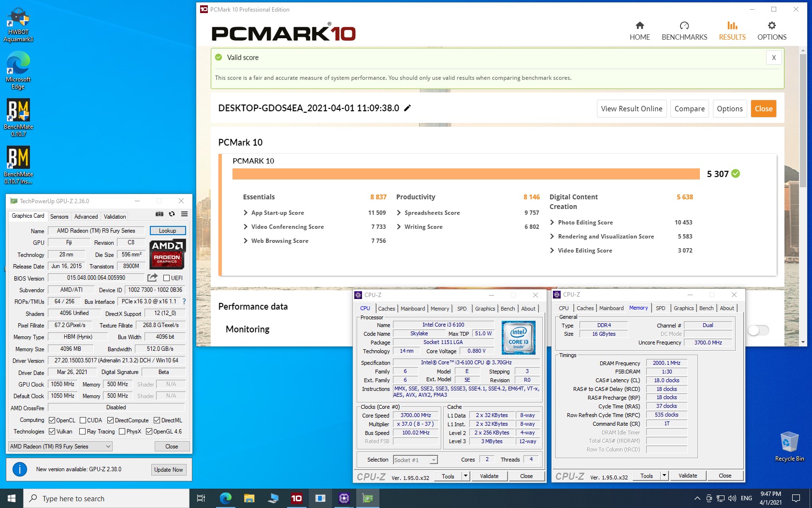The width and height of the screenshot is (812, 508).
Task: Click the Lookup button in GPU-Z
Action: pos(167,231)
